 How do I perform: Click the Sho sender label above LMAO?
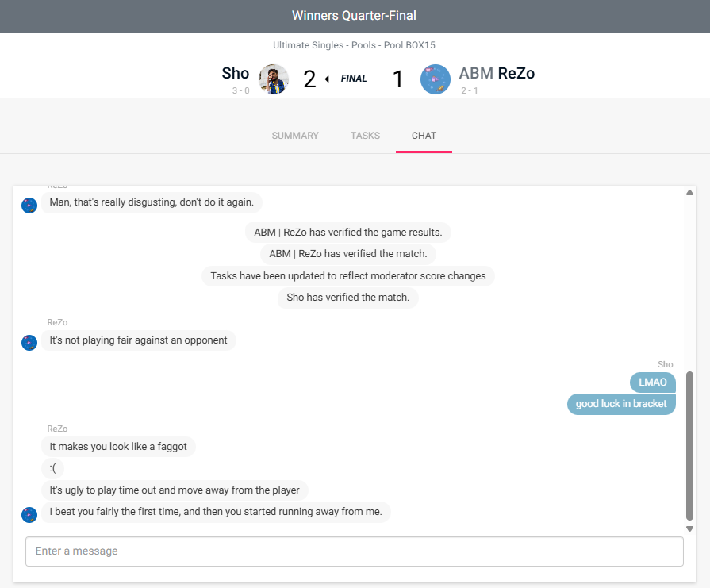pyautogui.click(x=665, y=364)
